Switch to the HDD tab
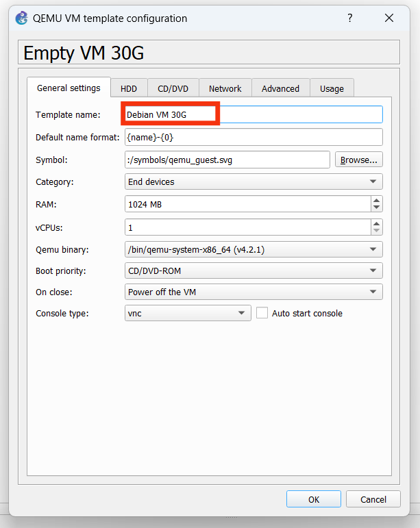This screenshot has width=420, height=528. click(x=129, y=88)
